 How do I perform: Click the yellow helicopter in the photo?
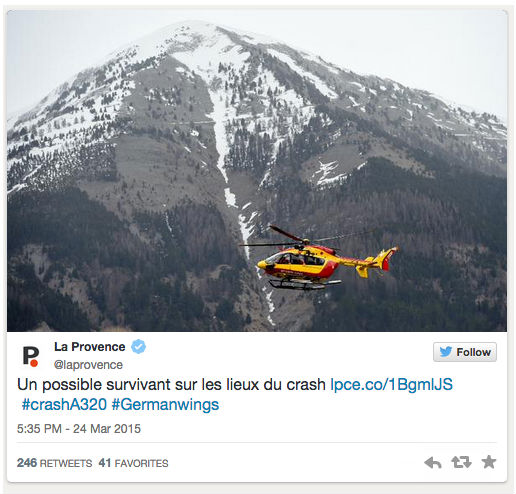point(320,262)
